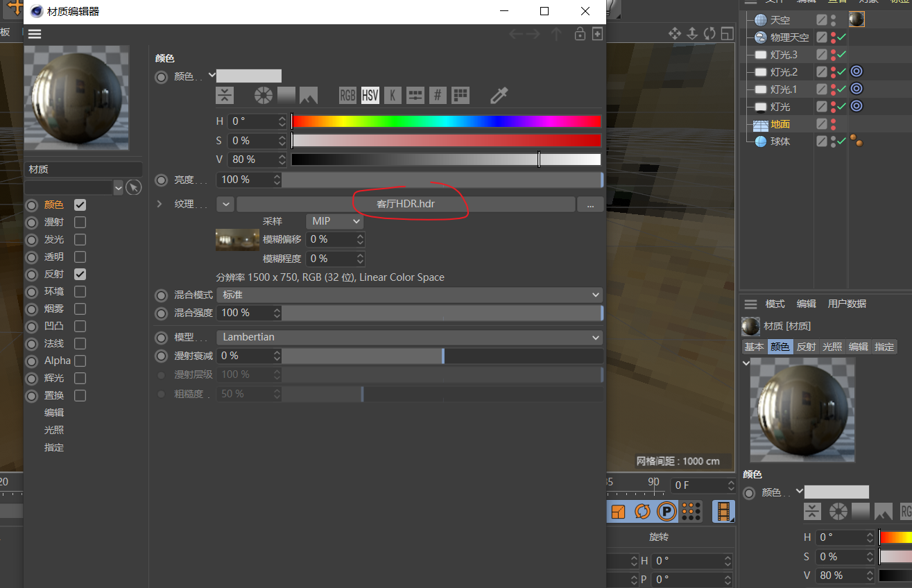Click the hex color # icon
This screenshot has width=912, height=588.
tap(438, 96)
